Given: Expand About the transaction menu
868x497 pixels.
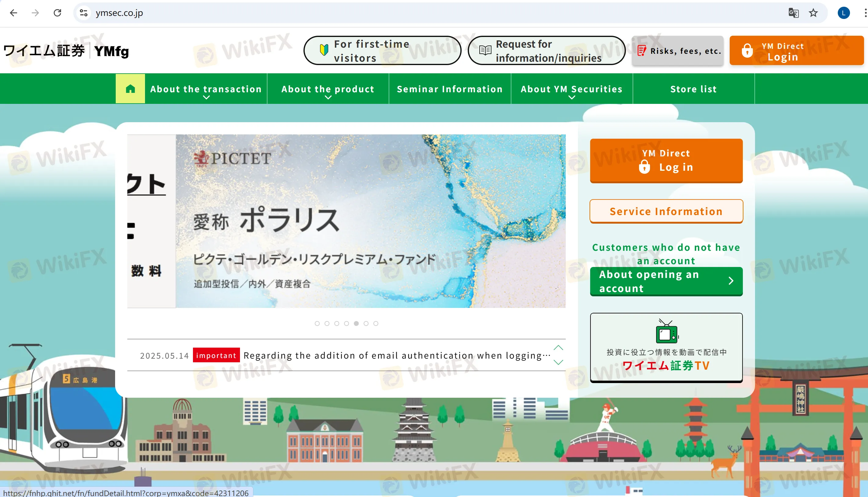Looking at the screenshot, I should point(206,89).
